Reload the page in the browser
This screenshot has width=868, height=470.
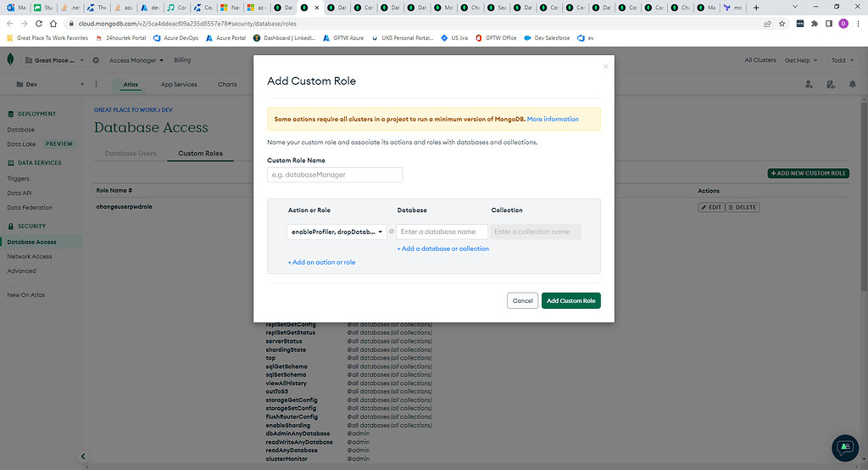tap(38, 24)
